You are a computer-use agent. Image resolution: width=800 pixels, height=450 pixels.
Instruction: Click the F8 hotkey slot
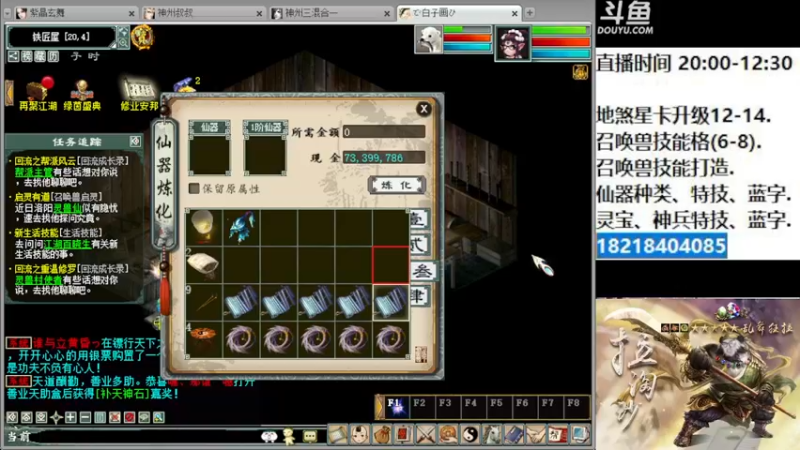576,407
